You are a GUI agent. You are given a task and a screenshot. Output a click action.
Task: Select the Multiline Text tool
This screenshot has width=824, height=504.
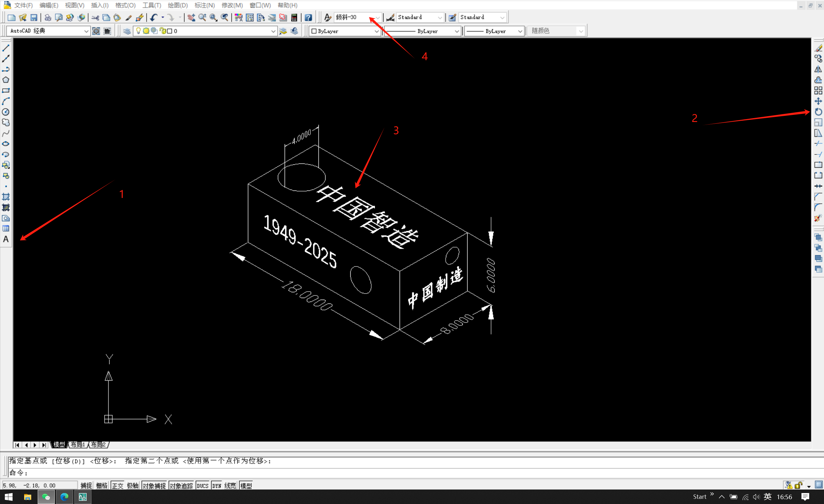coord(6,239)
